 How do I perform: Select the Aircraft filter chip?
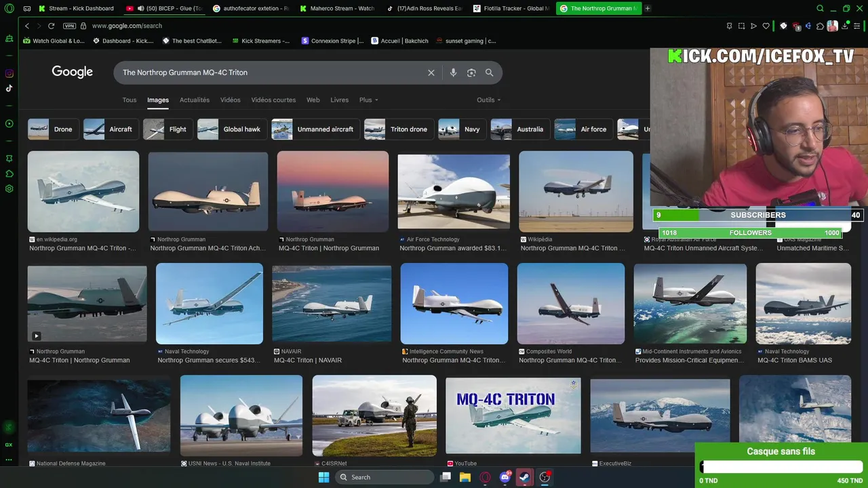pyautogui.click(x=111, y=129)
